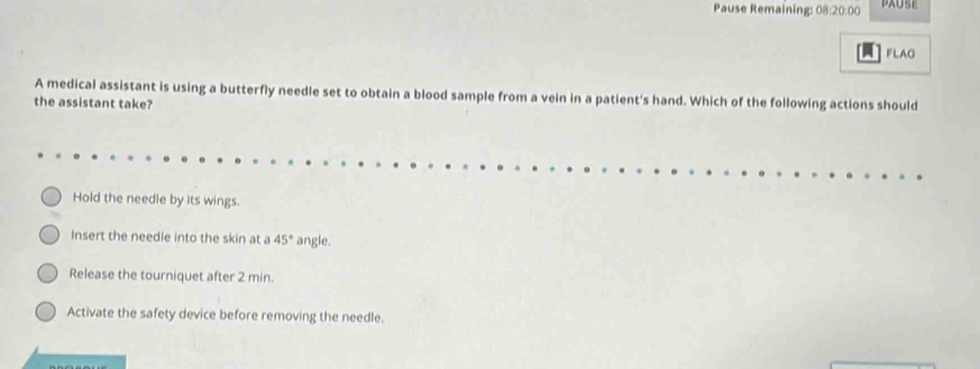Click the word 'FLAG' label
Image resolution: width=980 pixels, height=369 pixels.
[900, 54]
